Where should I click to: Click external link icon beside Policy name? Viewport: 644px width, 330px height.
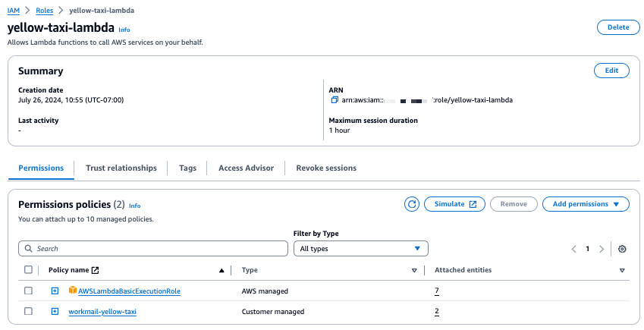[96, 270]
